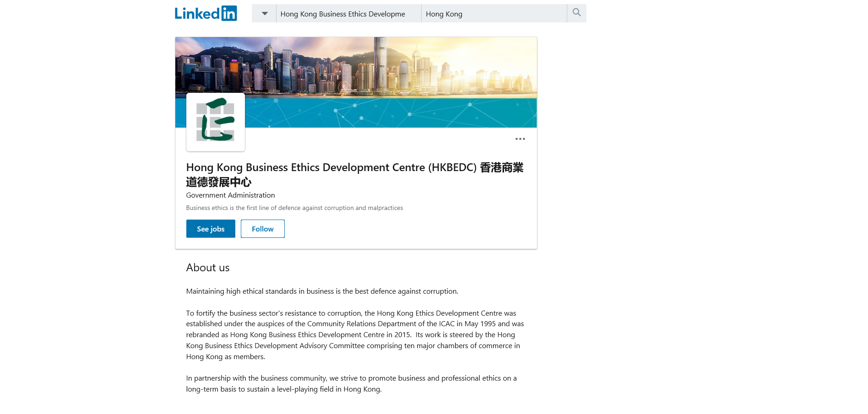Click the Hong Kong location field
Image resolution: width=868 pixels, height=414 pixels.
click(494, 14)
